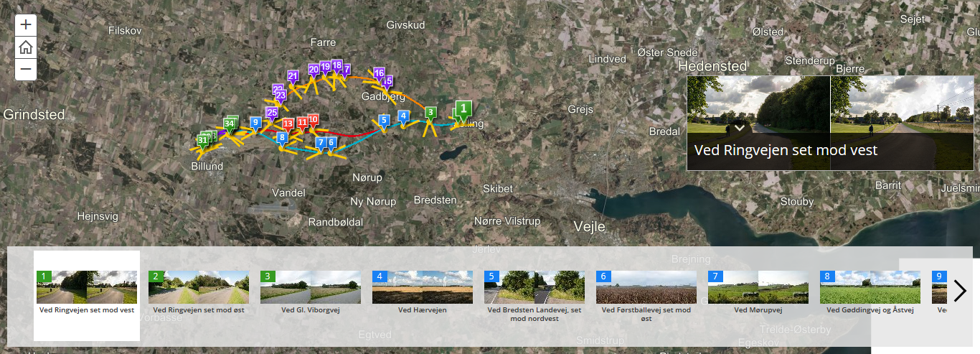This screenshot has height=354, width=980.
Task: Click purple map marker 21
Action: tap(293, 76)
